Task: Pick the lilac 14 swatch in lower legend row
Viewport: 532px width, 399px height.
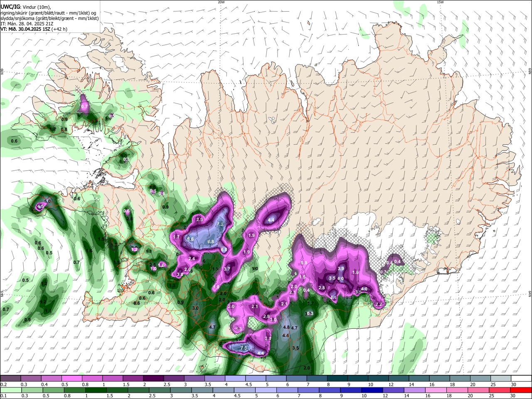Action: 414,390
